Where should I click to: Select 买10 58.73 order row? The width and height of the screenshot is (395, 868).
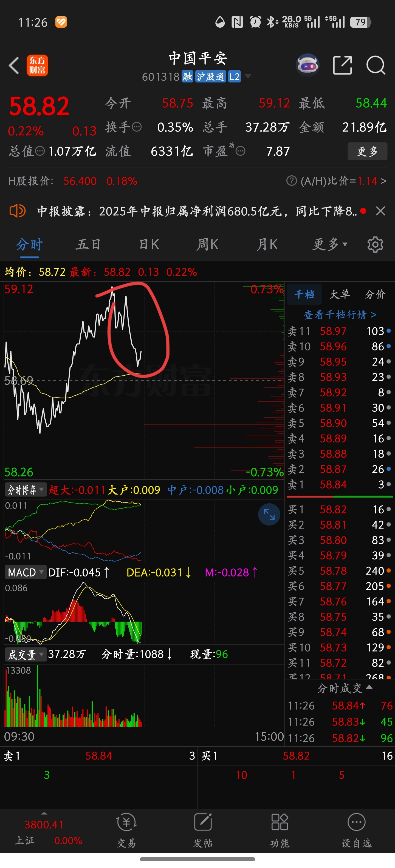pos(339,647)
